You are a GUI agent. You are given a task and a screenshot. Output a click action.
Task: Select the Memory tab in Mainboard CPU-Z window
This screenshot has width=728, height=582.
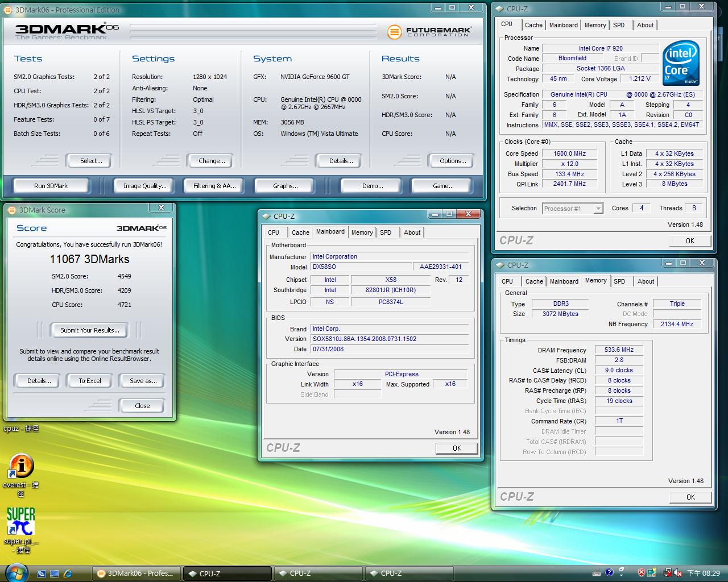pos(362,232)
